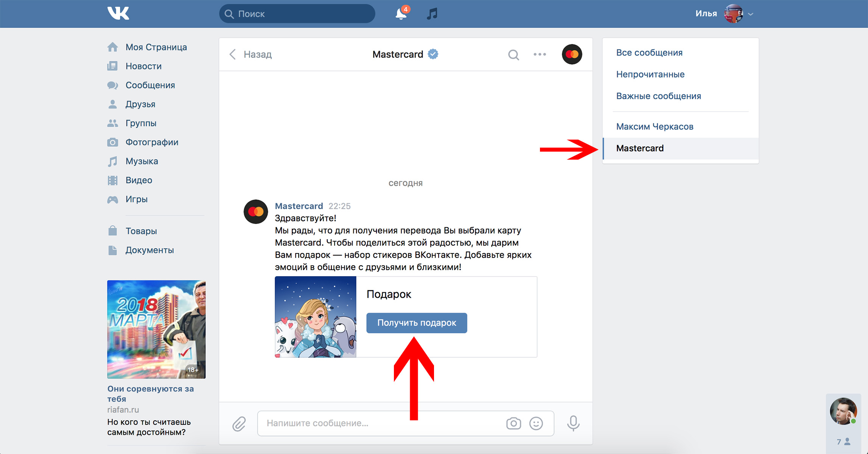
Task: Open Фотографии camera icon
Action: [112, 142]
